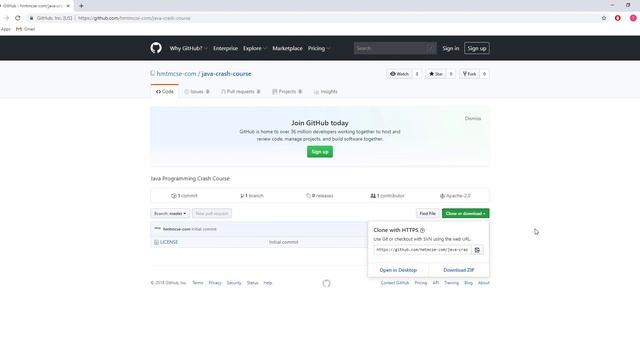Image resolution: width=640 pixels, height=360 pixels.
Task: Open the Security footer link
Action: [x=234, y=283]
